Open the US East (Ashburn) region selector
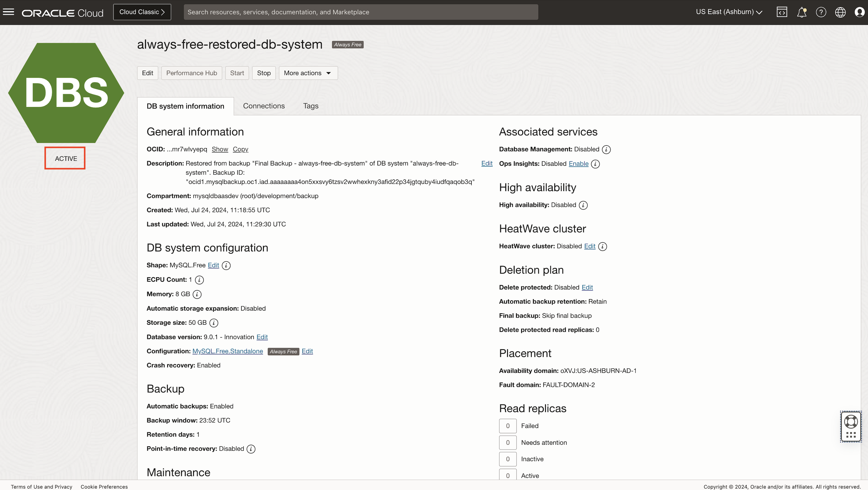Viewport: 868px width, 490px height. [x=729, y=12]
